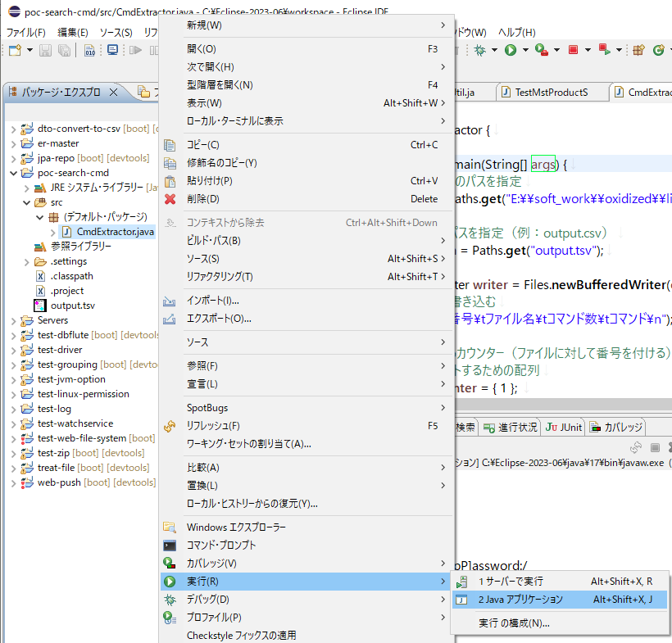
Task: Click the args parameter in editor
Action: tap(543, 165)
